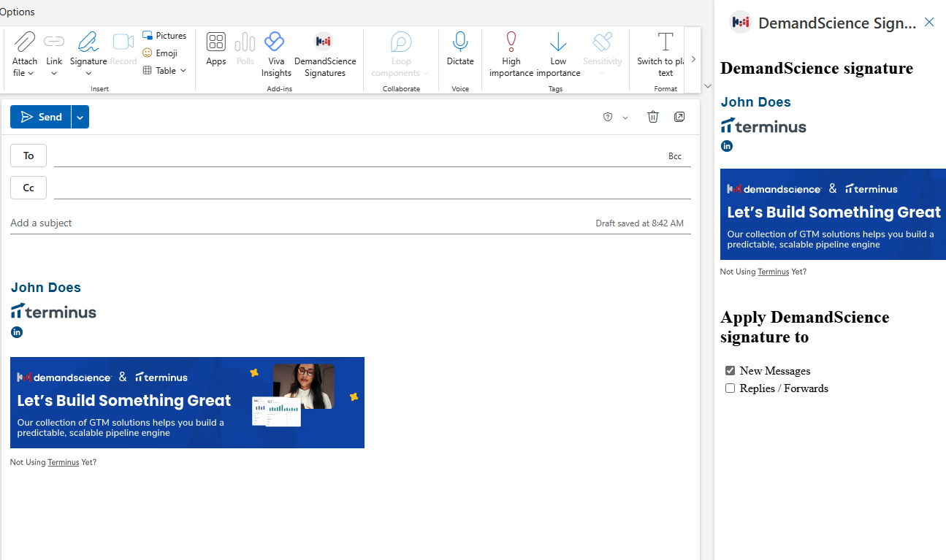
Task: Click the To recipients button
Action: coord(28,156)
